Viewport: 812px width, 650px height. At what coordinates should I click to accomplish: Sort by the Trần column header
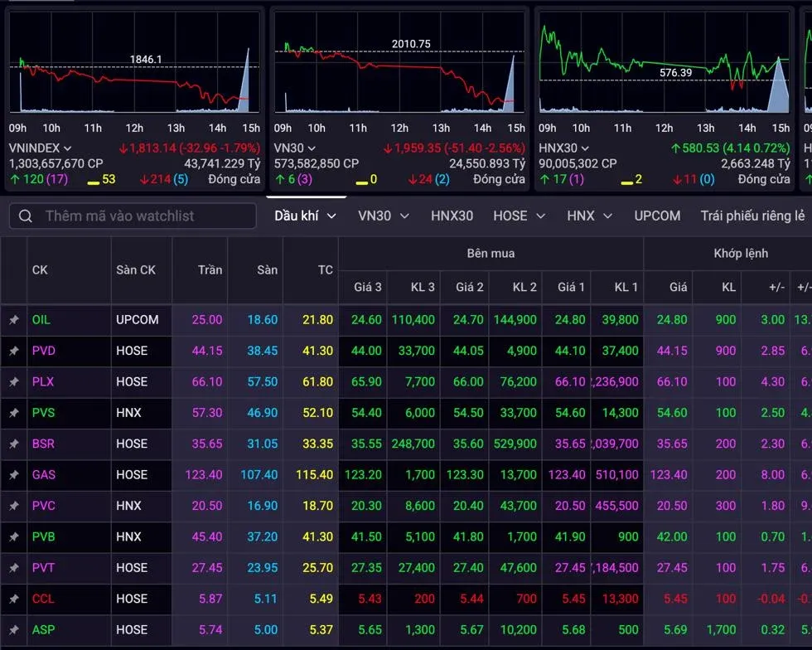210,270
